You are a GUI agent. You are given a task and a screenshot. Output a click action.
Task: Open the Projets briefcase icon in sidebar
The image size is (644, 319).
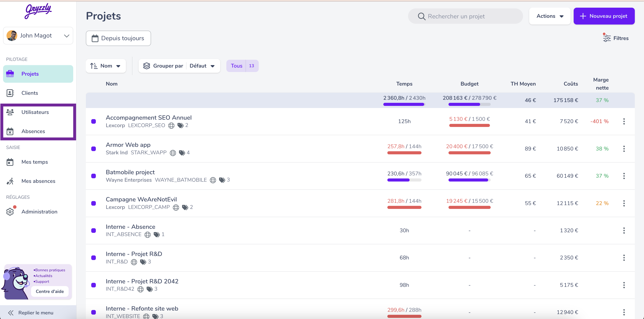(10, 74)
